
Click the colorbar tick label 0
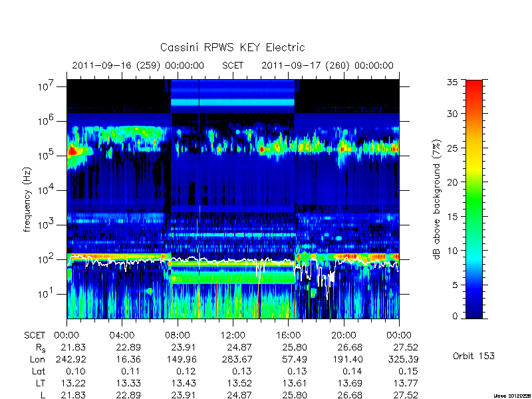click(x=455, y=316)
